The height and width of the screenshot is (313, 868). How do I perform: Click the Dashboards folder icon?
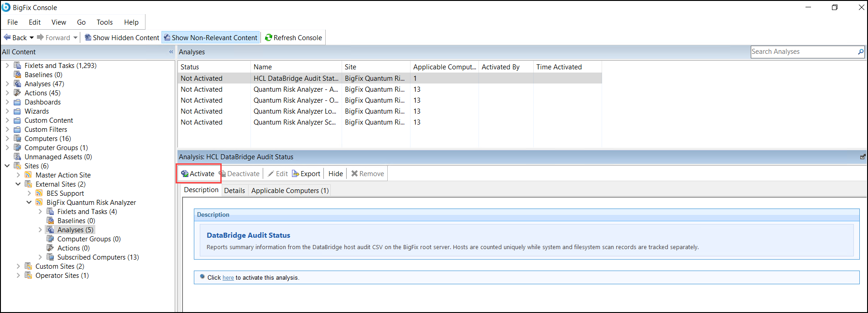coord(17,102)
